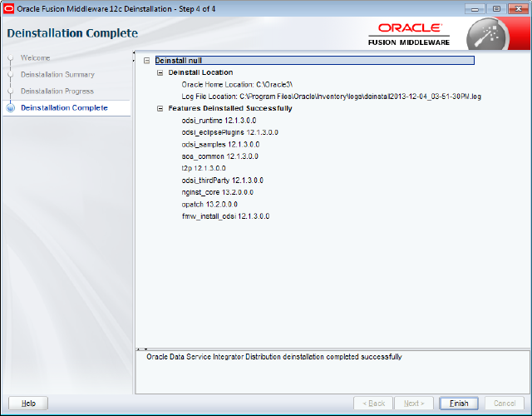The height and width of the screenshot is (416, 532).
Task: Click the split pane collapse arrows above message
Action: [142, 349]
